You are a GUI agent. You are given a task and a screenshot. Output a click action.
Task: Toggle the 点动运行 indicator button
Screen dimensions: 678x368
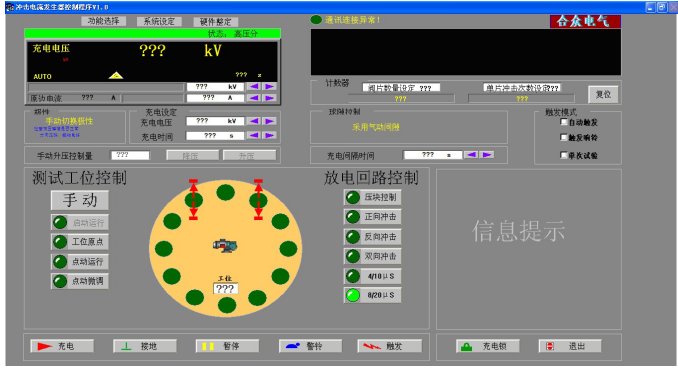[x=80, y=261]
